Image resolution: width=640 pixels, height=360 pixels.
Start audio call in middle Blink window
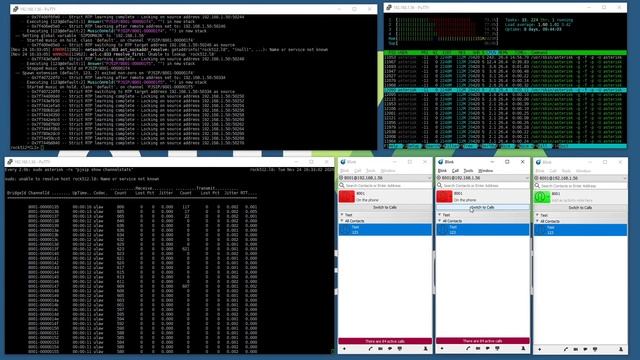coord(468,349)
